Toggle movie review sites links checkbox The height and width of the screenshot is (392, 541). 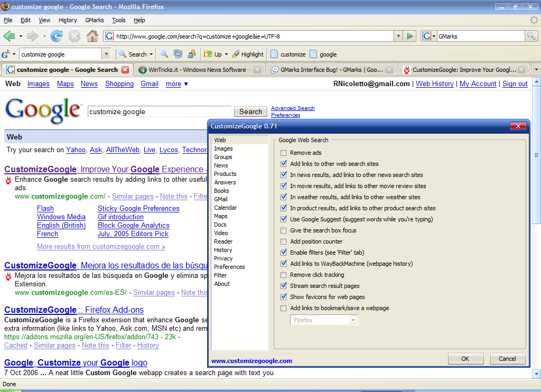(x=284, y=186)
